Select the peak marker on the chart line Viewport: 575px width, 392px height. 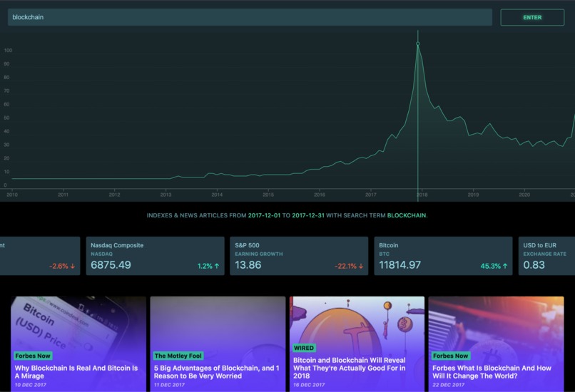[417, 43]
